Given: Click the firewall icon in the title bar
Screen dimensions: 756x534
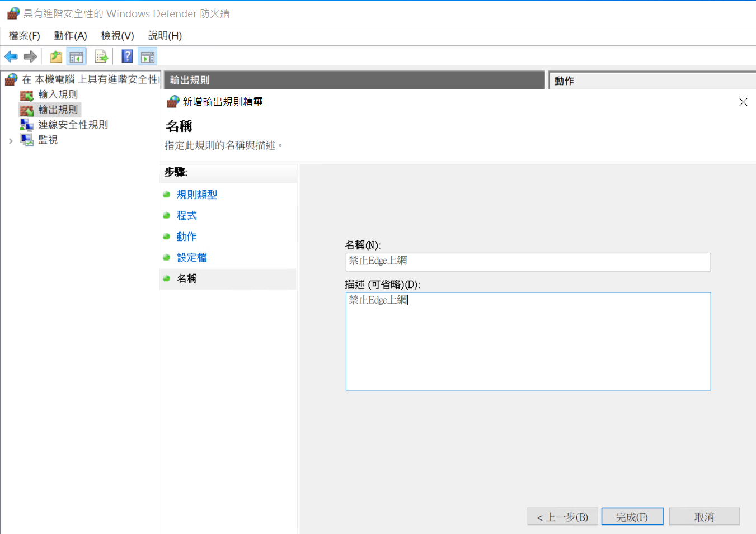Looking at the screenshot, I should click(x=13, y=13).
